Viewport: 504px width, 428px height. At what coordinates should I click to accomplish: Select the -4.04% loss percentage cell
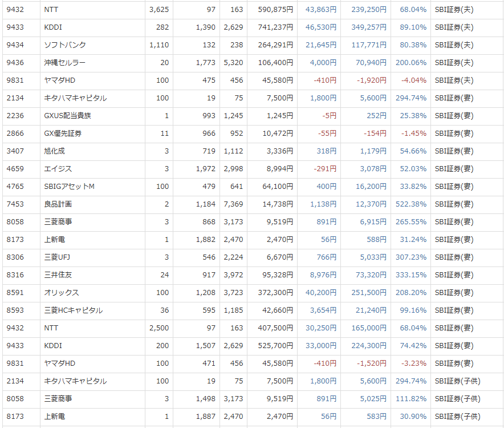pyautogui.click(x=414, y=80)
